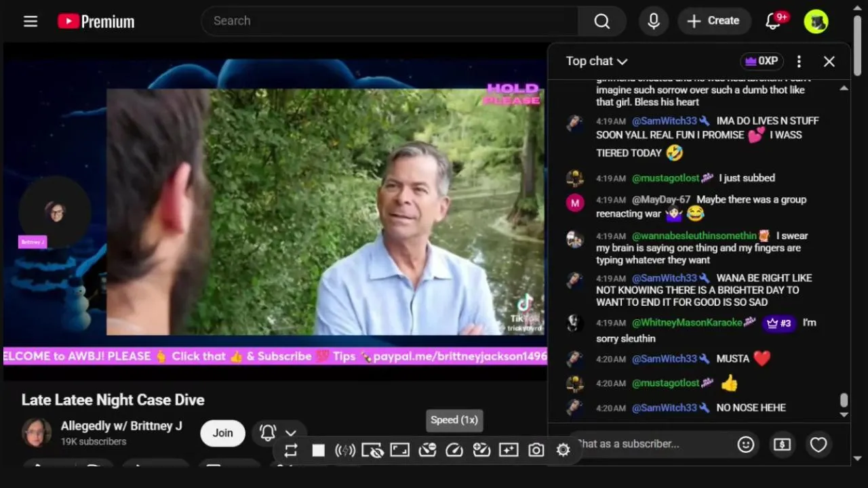Open Allegedly w/ Brittney J channel
Screen dimensions: 868x488
point(121,426)
